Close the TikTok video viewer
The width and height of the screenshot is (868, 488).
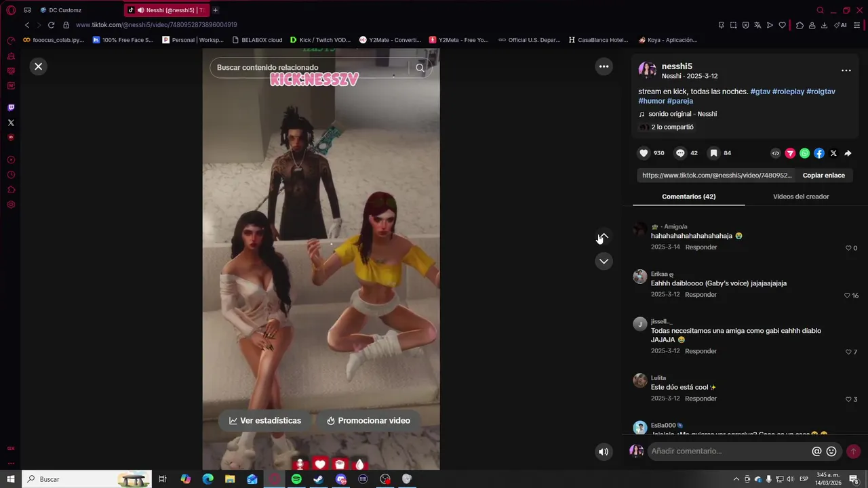(x=38, y=66)
